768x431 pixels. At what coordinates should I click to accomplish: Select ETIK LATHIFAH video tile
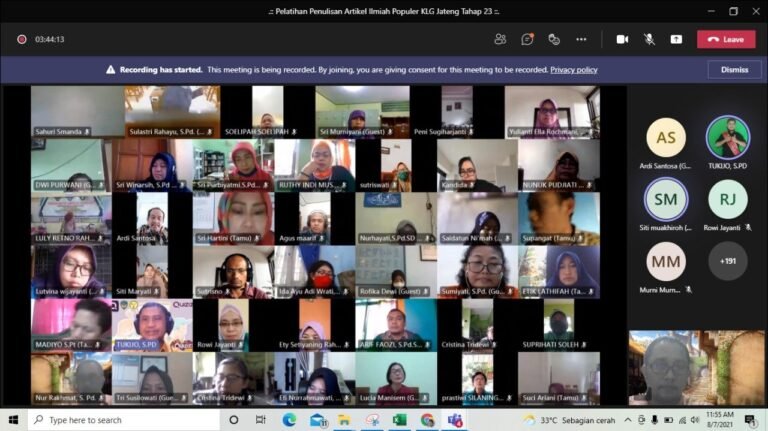coord(559,272)
